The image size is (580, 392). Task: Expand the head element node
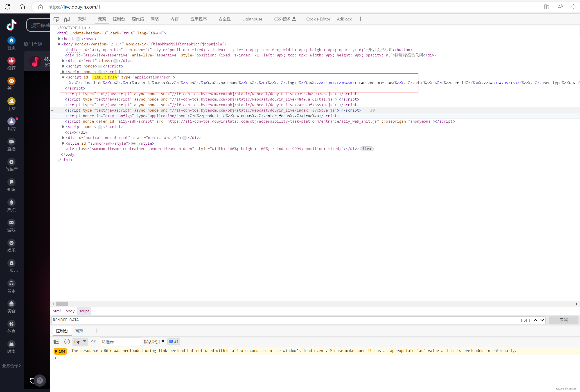[59, 39]
